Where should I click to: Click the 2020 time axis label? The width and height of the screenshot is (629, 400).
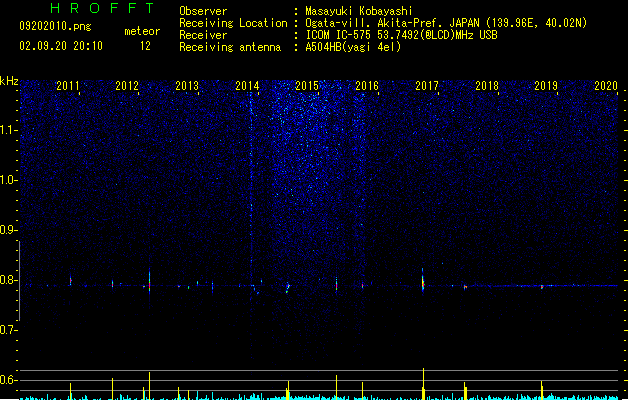tap(606, 86)
